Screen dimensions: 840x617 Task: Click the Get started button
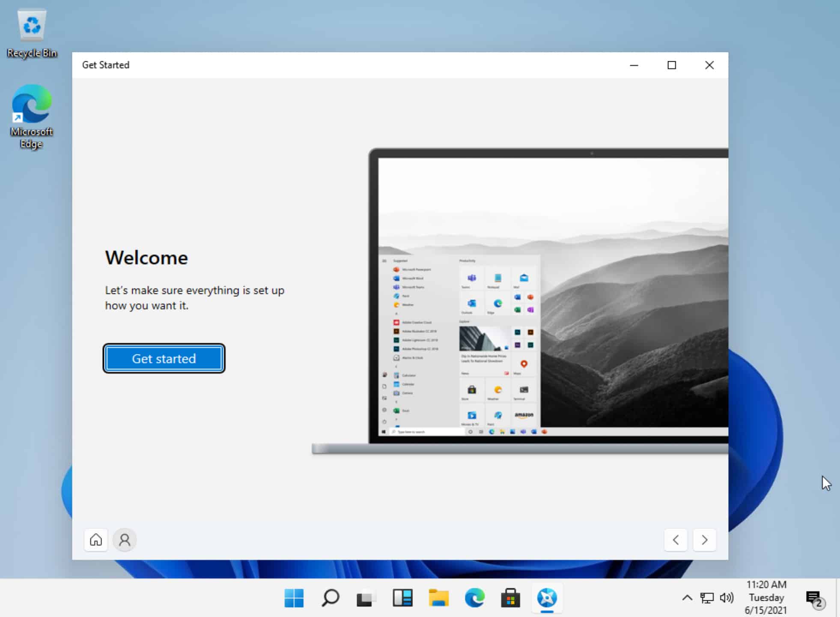point(164,359)
